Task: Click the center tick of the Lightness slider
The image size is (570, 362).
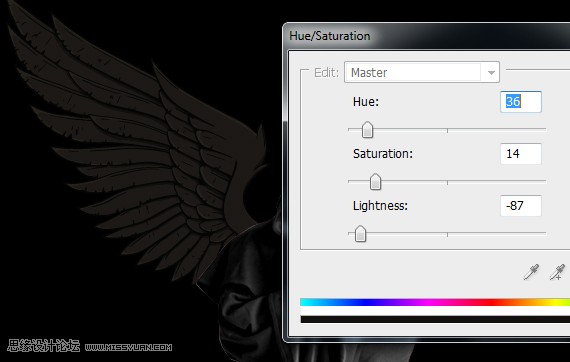Action: pyautogui.click(x=447, y=234)
